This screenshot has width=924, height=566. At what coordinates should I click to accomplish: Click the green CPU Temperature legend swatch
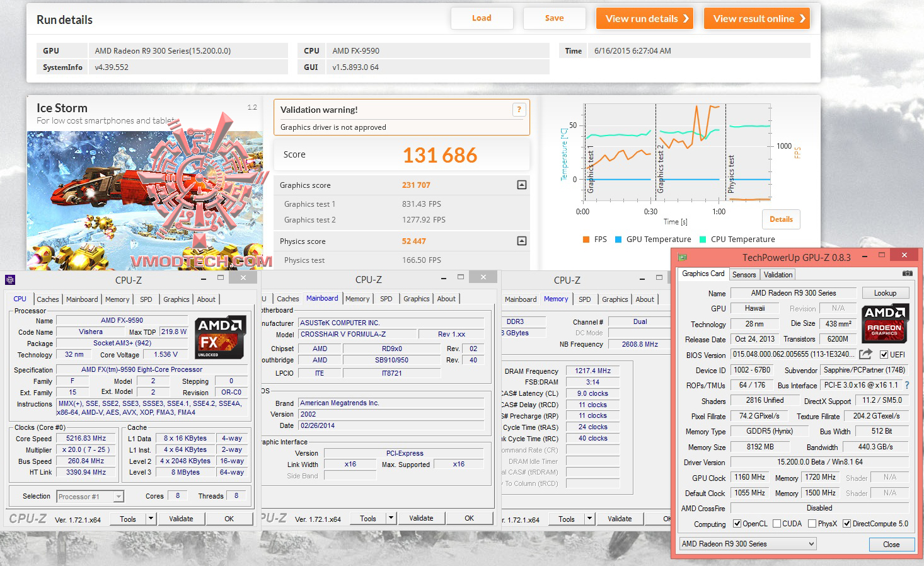click(703, 240)
